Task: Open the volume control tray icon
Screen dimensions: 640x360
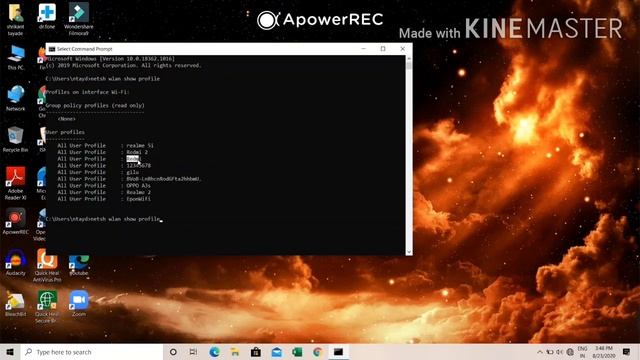Action: click(560, 352)
